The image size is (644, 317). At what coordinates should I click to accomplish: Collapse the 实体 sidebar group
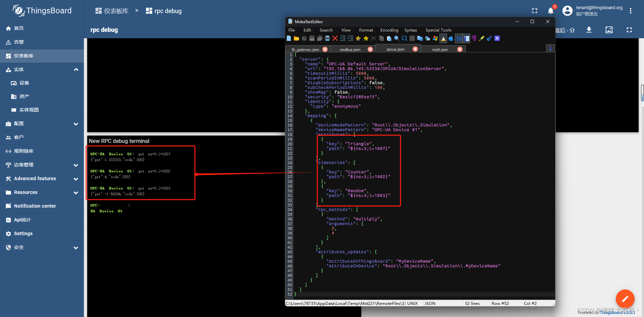pos(76,69)
